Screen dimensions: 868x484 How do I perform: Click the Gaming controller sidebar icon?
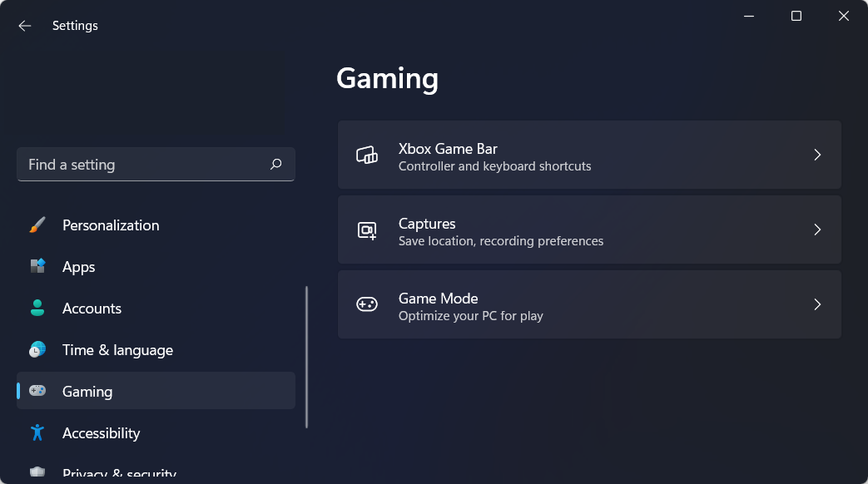(x=37, y=392)
